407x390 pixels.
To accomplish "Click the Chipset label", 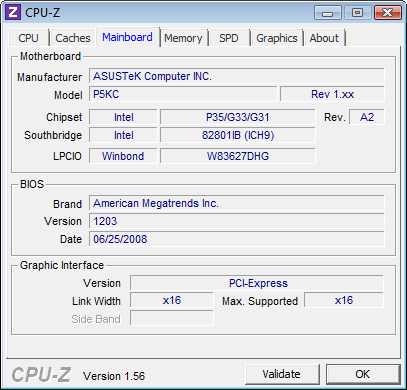I will click(x=64, y=117).
